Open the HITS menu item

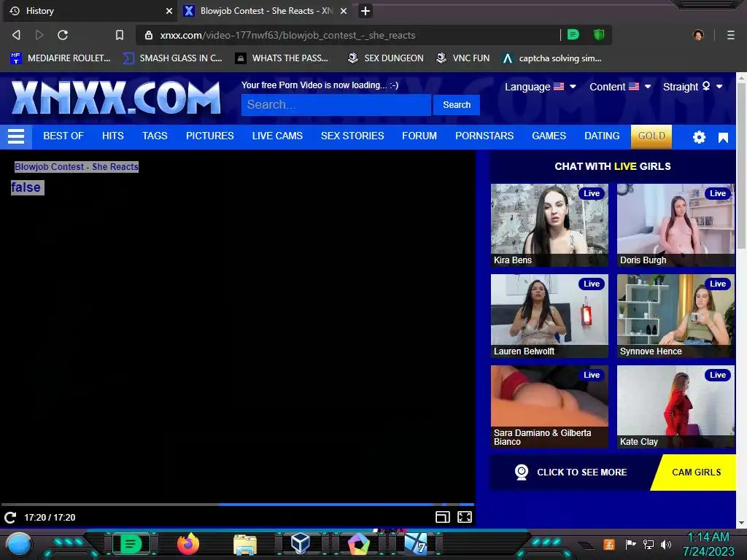(113, 136)
